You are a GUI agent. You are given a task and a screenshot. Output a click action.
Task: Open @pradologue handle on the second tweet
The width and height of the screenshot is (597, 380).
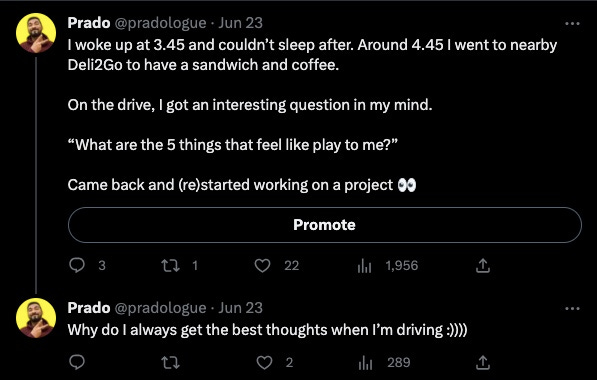point(160,308)
